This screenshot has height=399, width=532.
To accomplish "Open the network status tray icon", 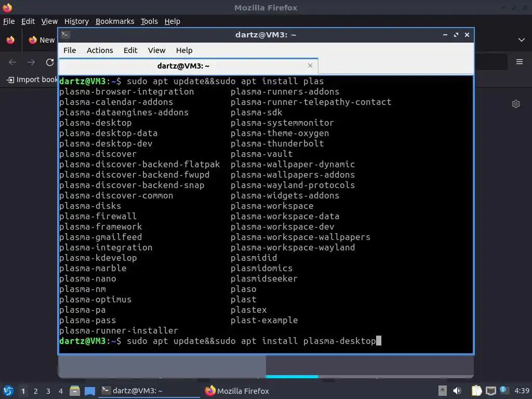I will coord(490,391).
